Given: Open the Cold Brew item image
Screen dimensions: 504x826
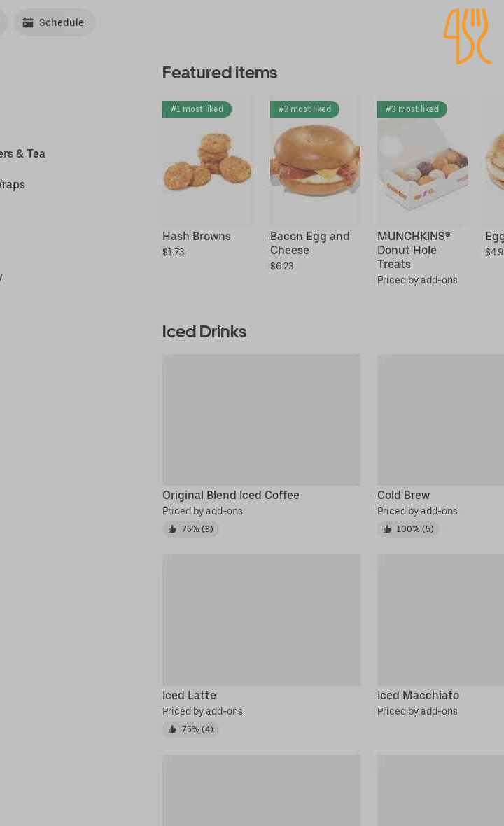Looking at the screenshot, I should point(440,419).
